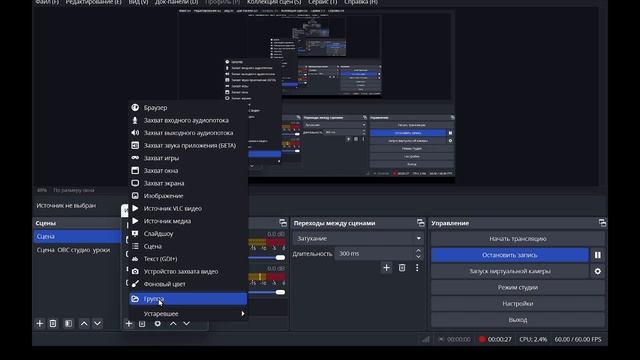
Task: Click the Захват звука приложения (БЕТА) icon
Action: (135, 145)
